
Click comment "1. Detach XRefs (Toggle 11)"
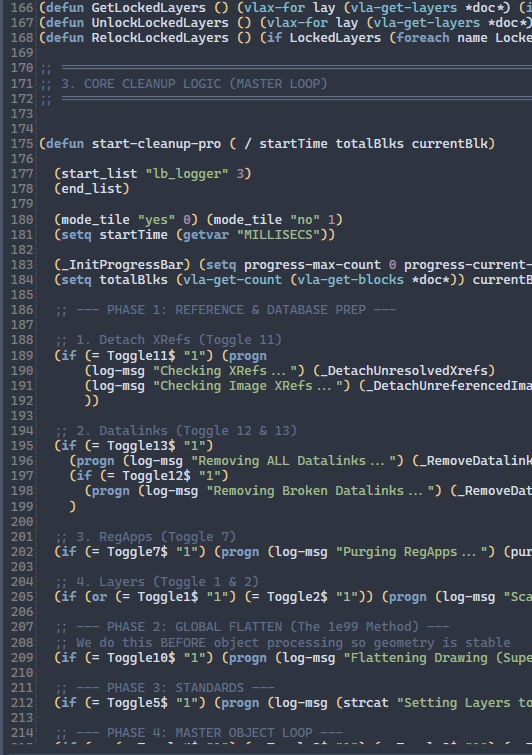coord(179,339)
